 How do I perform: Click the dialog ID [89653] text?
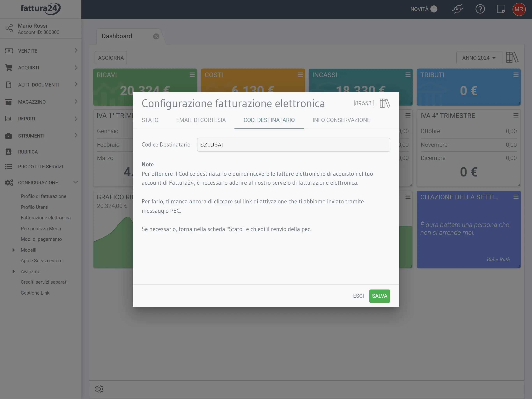pos(364,103)
